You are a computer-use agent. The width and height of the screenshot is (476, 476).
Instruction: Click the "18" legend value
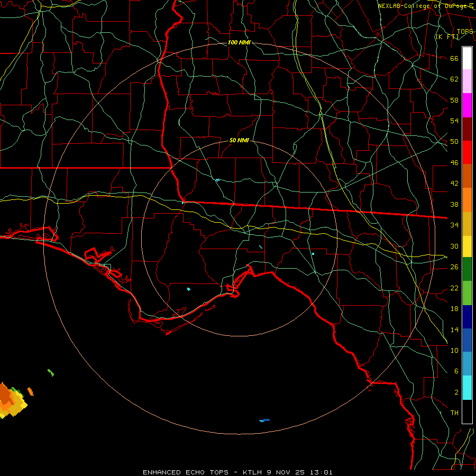click(454, 309)
